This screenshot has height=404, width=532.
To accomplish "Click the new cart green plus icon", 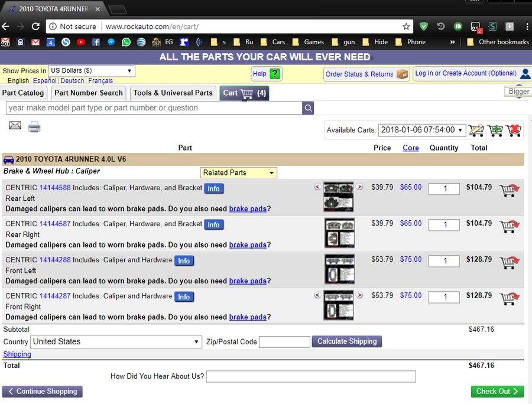I will (x=495, y=130).
